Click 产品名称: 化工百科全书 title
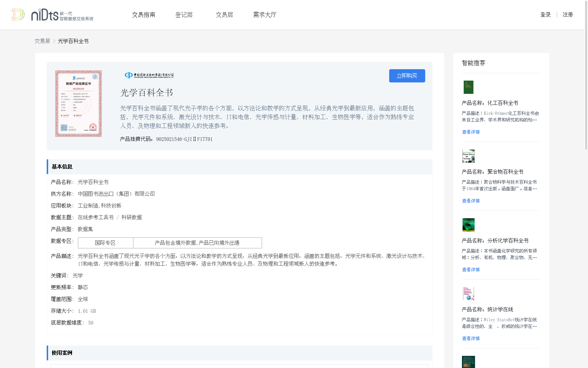Viewport: 588px width, 368px height. (x=490, y=103)
